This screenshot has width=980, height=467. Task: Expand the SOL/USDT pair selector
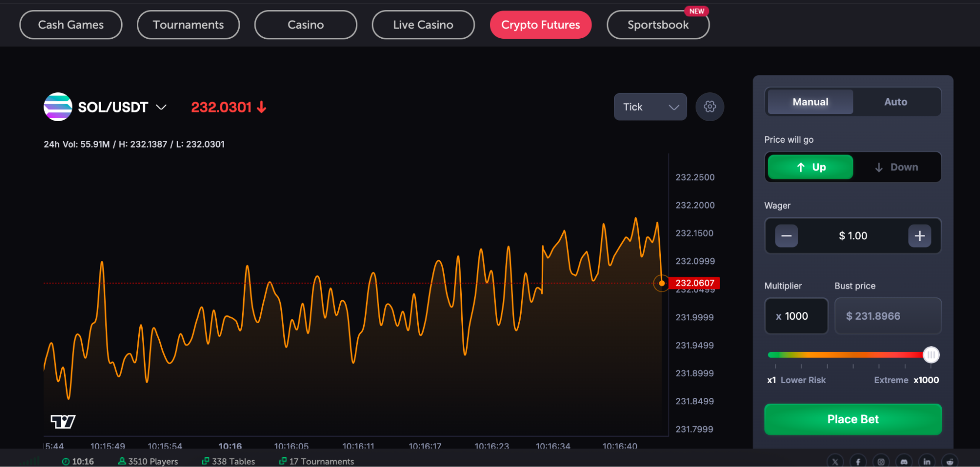(161, 107)
